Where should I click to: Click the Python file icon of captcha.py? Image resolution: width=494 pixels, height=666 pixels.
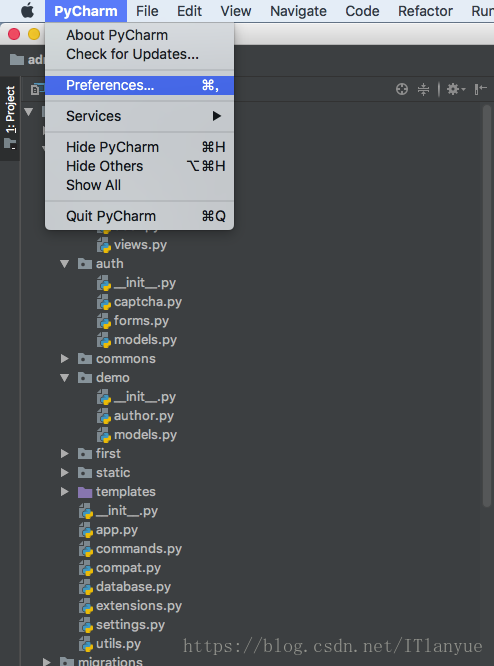pos(104,302)
